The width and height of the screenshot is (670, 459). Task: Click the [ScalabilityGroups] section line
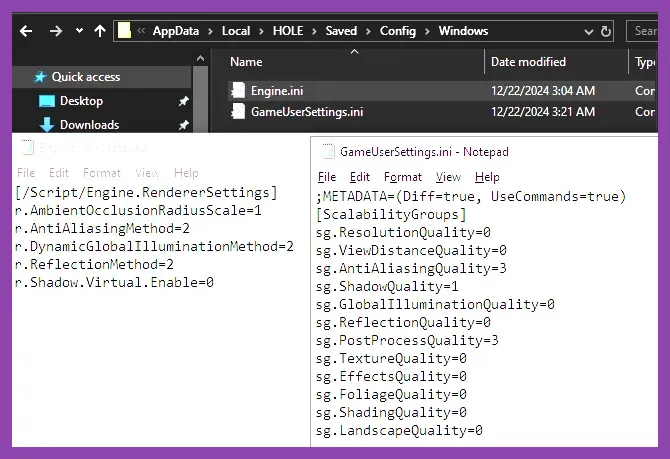click(x=391, y=215)
